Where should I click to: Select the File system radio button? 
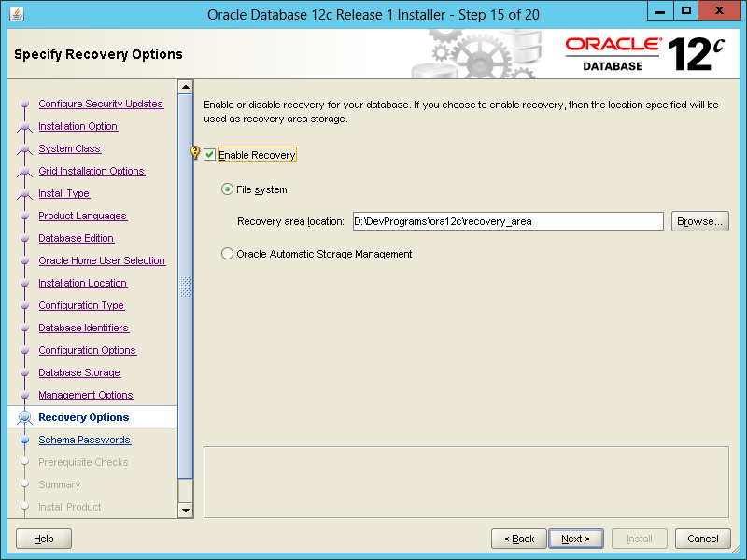coord(227,189)
